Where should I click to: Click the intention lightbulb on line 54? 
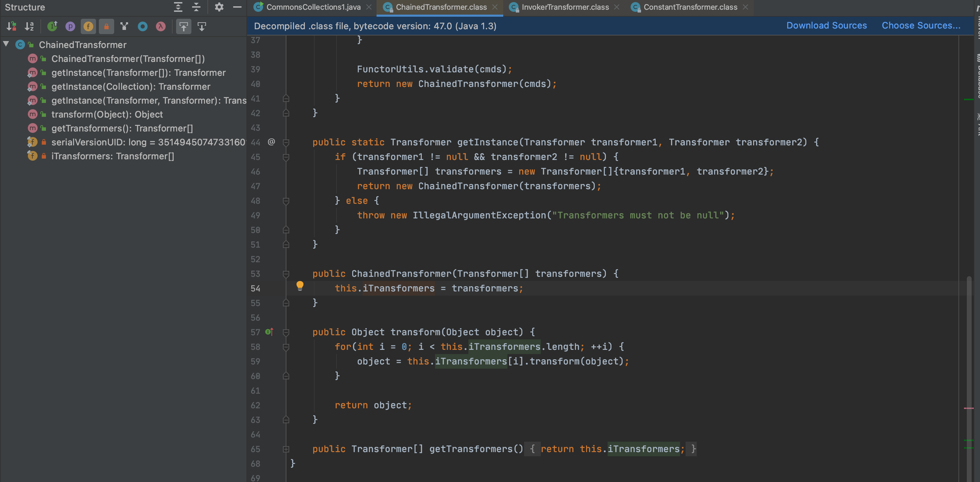coord(300,286)
